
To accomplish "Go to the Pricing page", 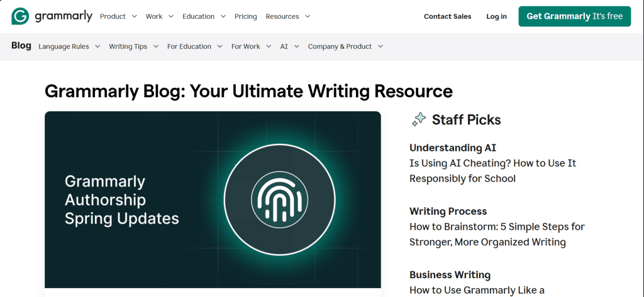I will pos(245,16).
